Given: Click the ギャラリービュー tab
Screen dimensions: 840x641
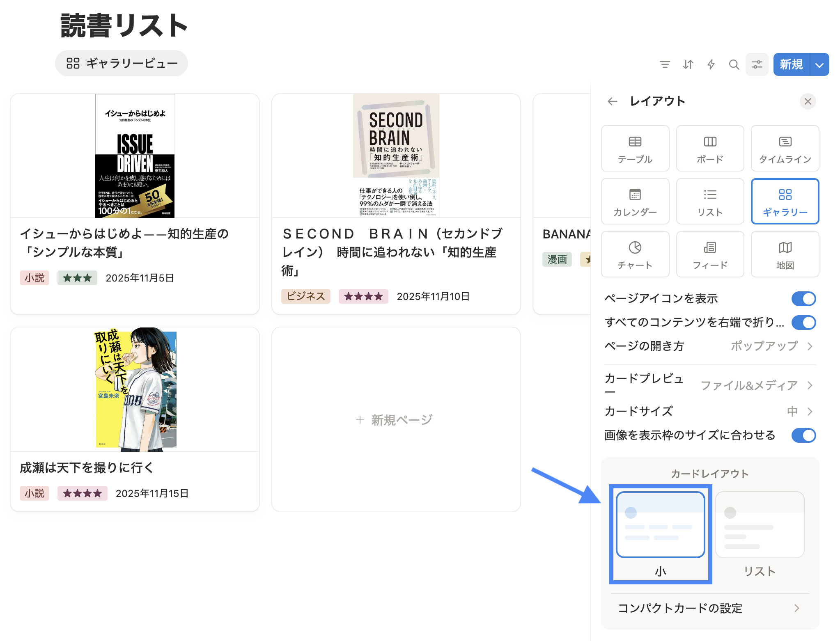Looking at the screenshot, I should coord(122,63).
